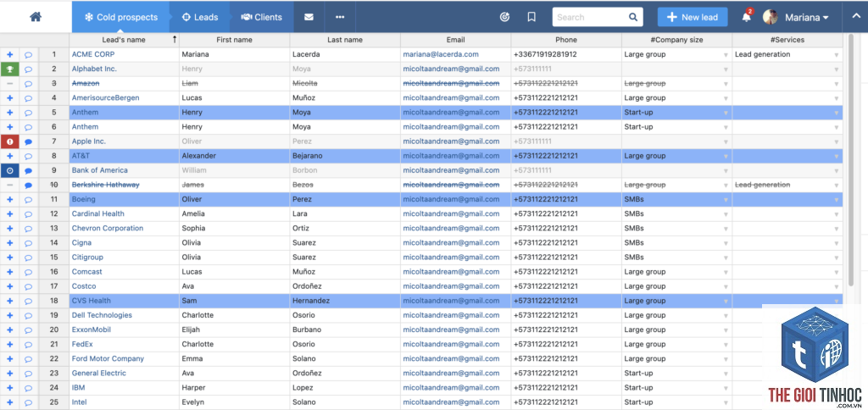868x410 pixels.
Task: Click the vertical scrollbar of the table
Action: 851,160
